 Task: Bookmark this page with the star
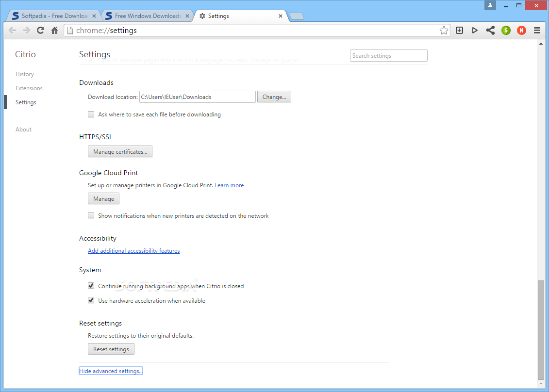(x=444, y=31)
